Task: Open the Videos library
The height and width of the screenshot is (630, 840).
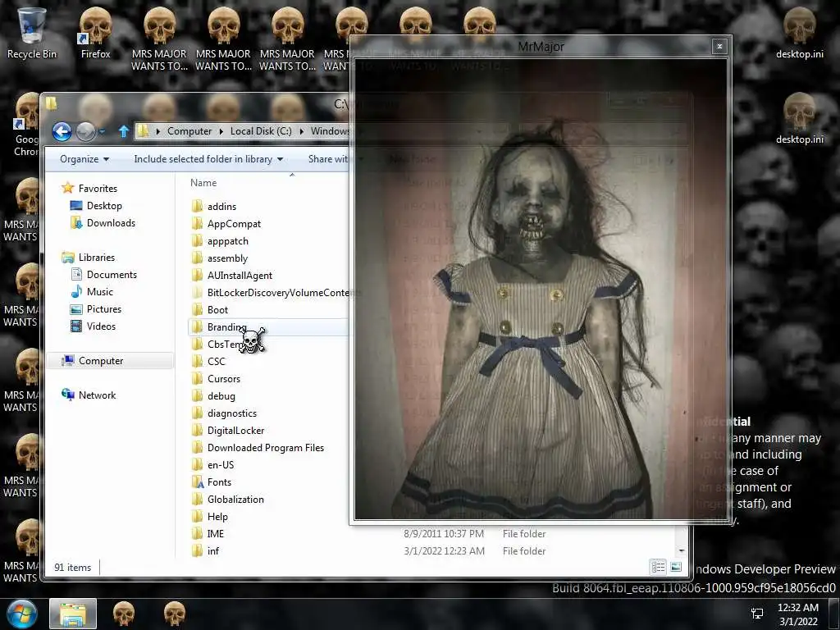Action: [93, 326]
